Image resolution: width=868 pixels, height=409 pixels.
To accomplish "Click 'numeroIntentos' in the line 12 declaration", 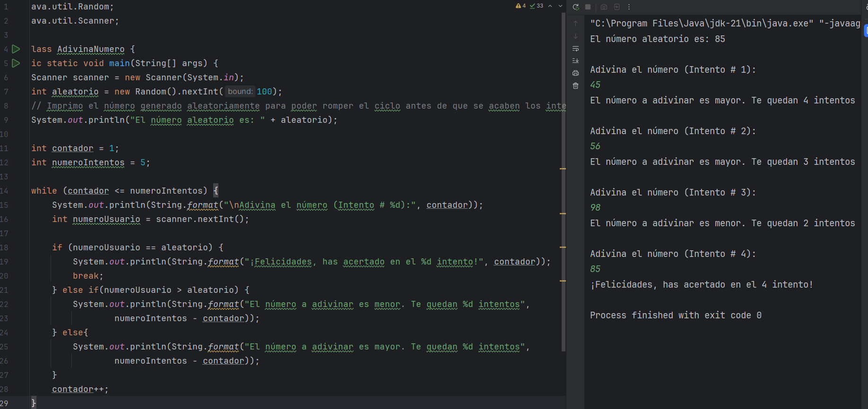I will click(x=88, y=162).
